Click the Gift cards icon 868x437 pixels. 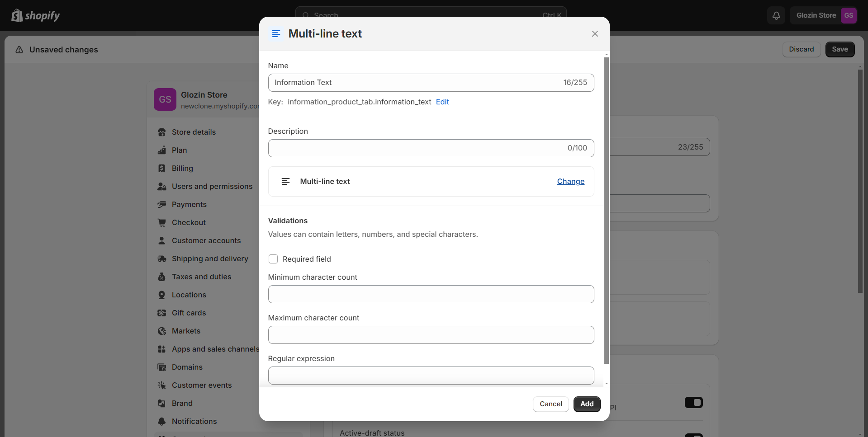point(161,313)
